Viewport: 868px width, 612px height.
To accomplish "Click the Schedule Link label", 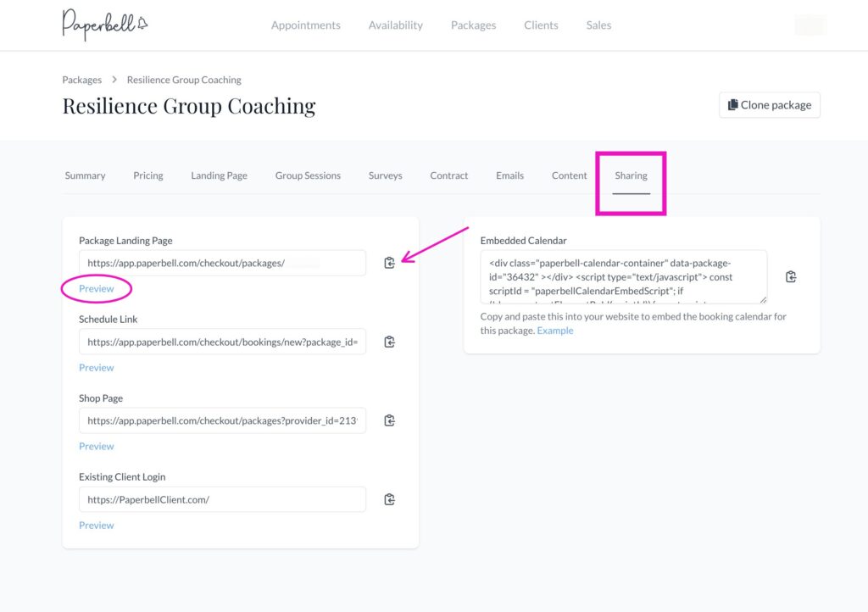I will click(x=108, y=320).
